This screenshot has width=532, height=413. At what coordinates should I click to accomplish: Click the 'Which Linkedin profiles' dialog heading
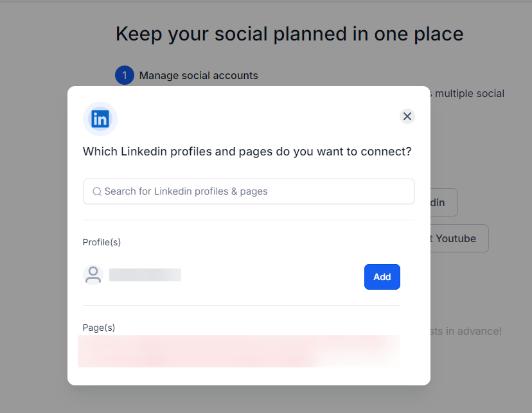[x=247, y=152]
